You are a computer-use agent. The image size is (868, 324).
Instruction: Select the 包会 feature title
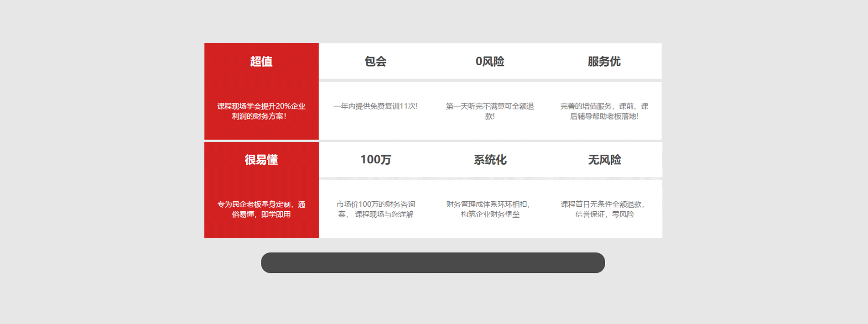pos(375,62)
